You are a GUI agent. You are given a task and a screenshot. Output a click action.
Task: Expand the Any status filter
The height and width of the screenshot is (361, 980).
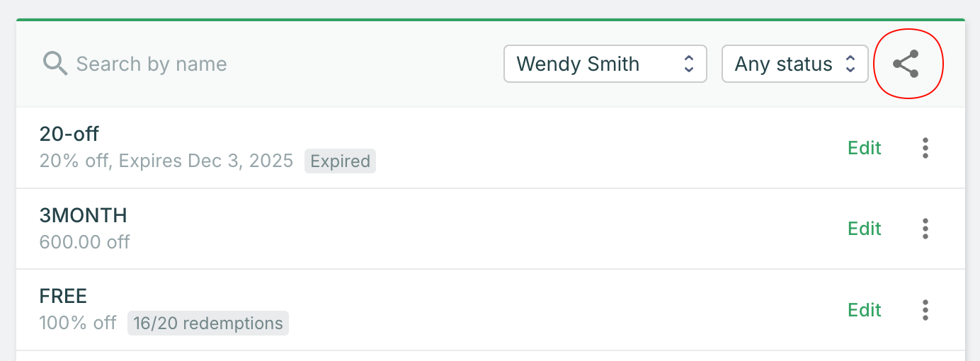point(794,64)
